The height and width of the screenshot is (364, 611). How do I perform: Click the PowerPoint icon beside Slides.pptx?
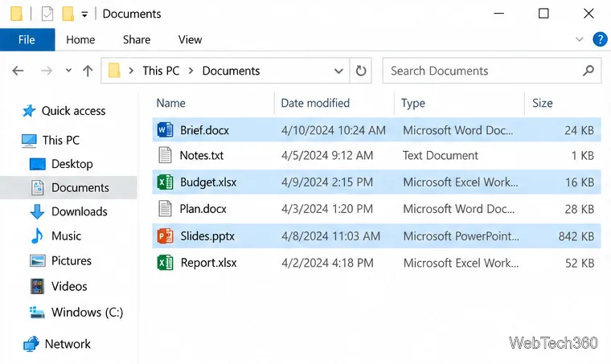165,236
